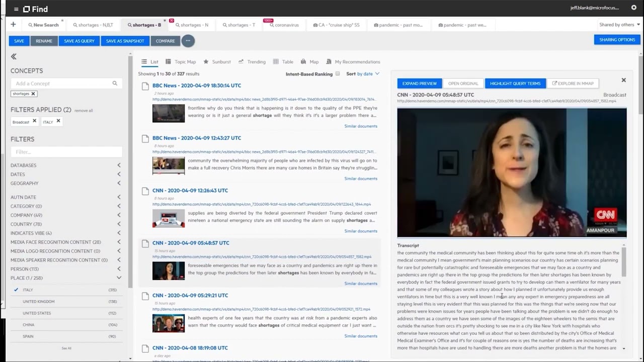Viewport: 644px width, 362px height.
Task: Click SAVE AS SNAPSHOT button
Action: [x=125, y=41]
